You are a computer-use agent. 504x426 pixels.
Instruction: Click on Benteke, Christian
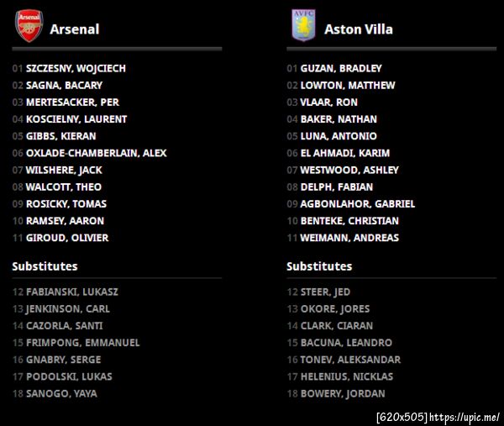(349, 221)
